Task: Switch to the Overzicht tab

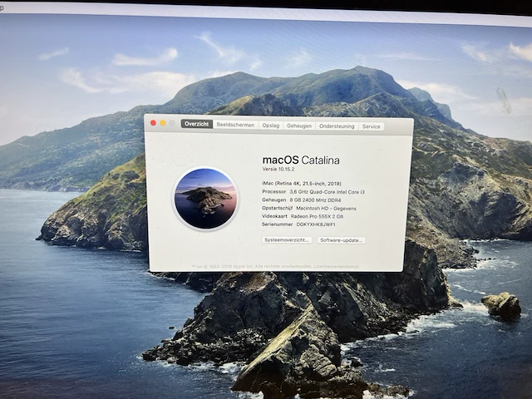Action: point(197,124)
